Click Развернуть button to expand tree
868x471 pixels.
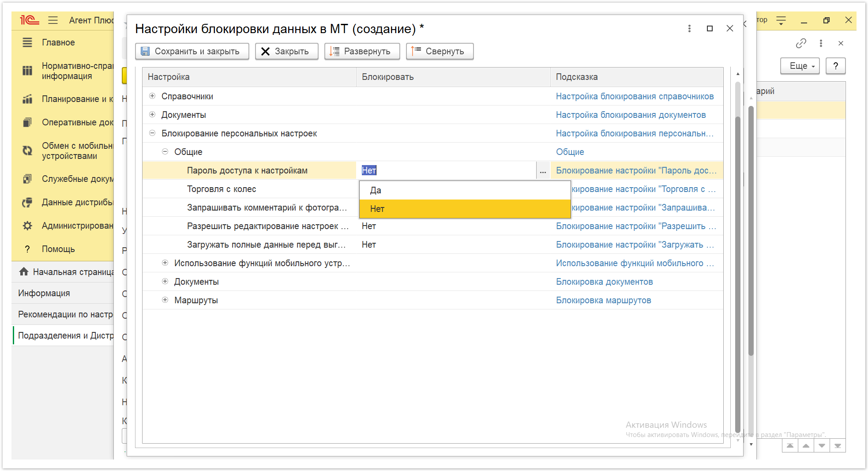point(362,51)
